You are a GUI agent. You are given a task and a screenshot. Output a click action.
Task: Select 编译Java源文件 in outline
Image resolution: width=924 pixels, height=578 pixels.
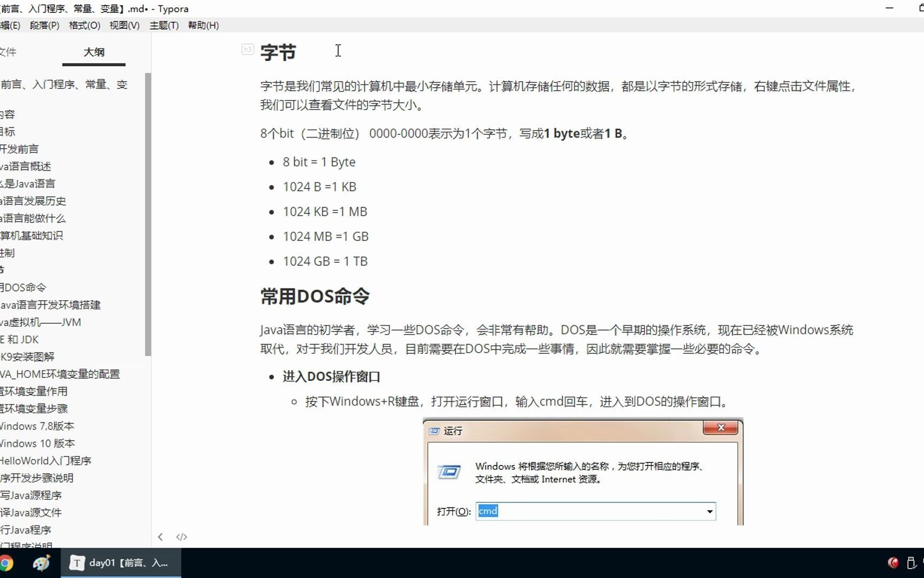[31, 512]
